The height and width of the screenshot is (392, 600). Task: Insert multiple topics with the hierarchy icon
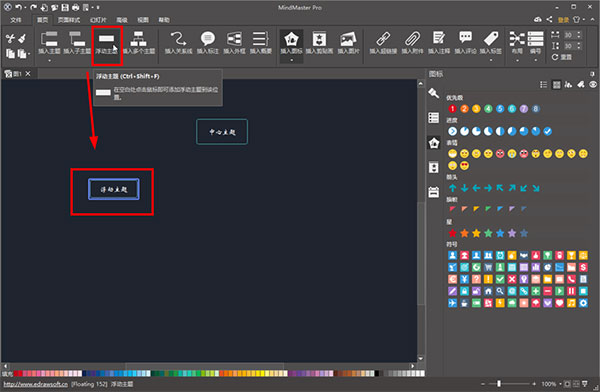(x=139, y=42)
